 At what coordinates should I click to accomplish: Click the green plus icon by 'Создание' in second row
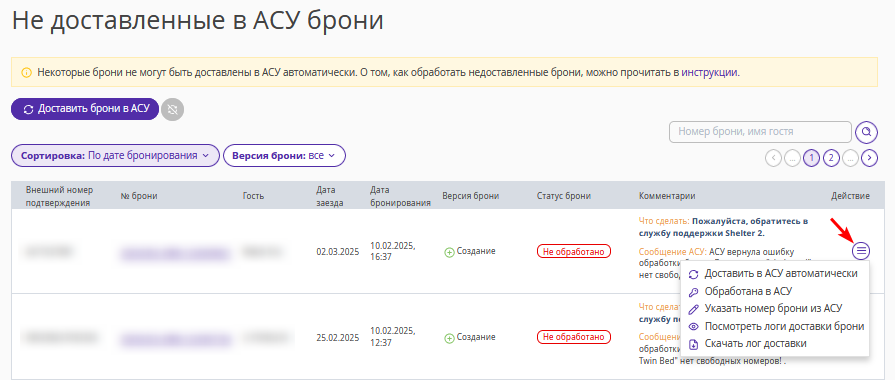tap(449, 338)
